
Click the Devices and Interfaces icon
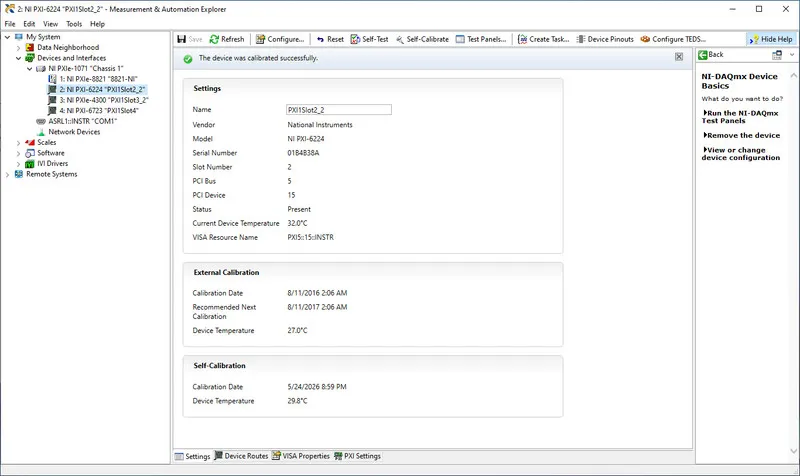(30, 58)
